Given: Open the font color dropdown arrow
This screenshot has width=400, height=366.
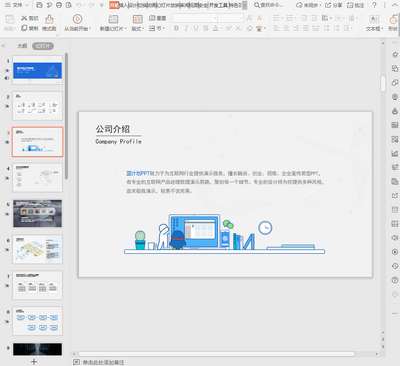Looking at the screenshot, I should [x=221, y=29].
